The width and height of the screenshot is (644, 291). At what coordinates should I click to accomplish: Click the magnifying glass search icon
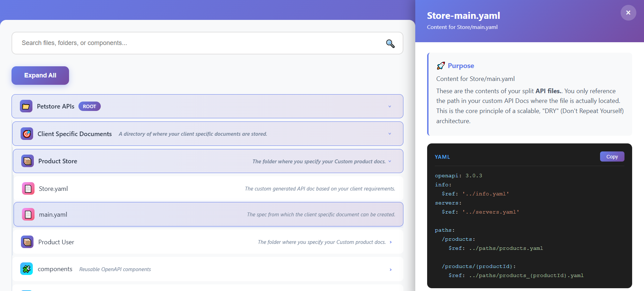click(390, 43)
